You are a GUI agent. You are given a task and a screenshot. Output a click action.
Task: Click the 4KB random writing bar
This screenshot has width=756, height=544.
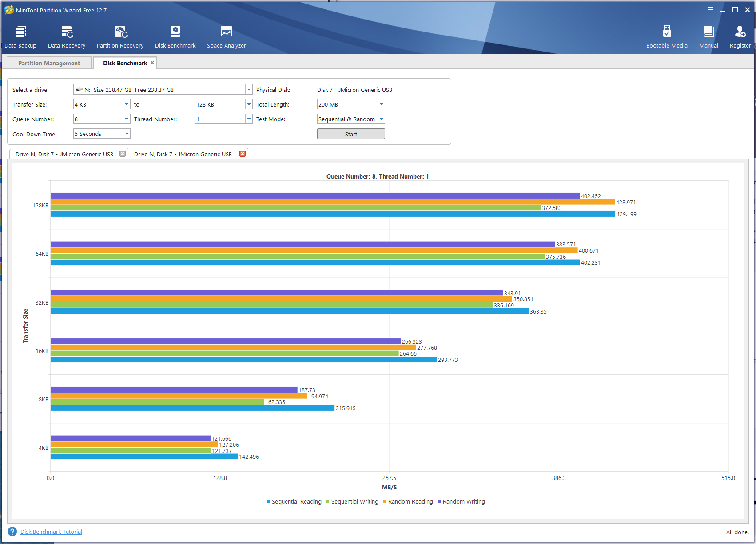click(x=131, y=438)
